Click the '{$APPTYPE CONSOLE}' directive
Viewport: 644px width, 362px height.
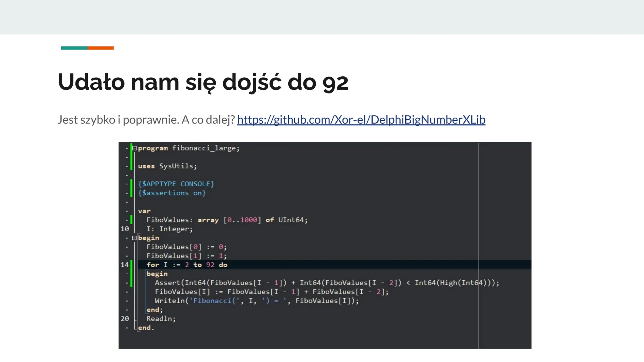[176, 184]
